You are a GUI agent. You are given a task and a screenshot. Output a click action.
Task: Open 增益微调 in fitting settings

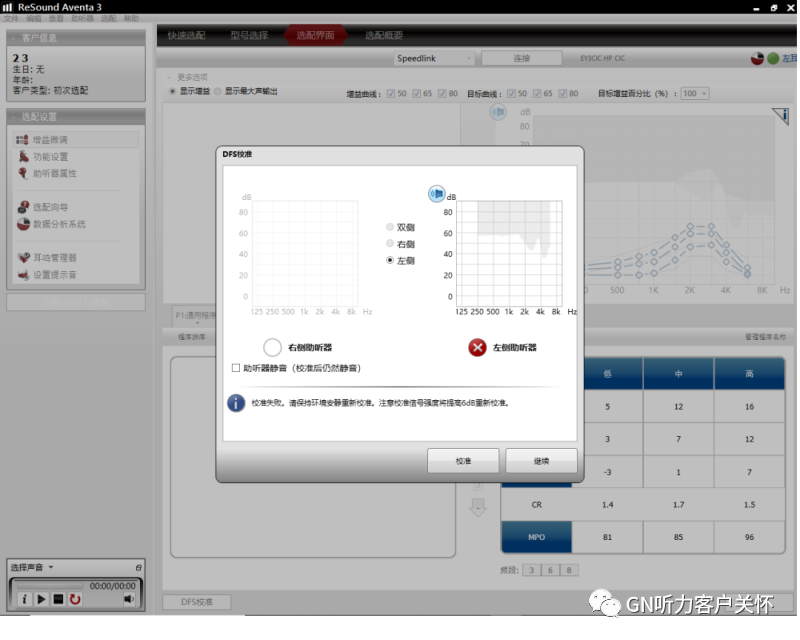coord(50,140)
